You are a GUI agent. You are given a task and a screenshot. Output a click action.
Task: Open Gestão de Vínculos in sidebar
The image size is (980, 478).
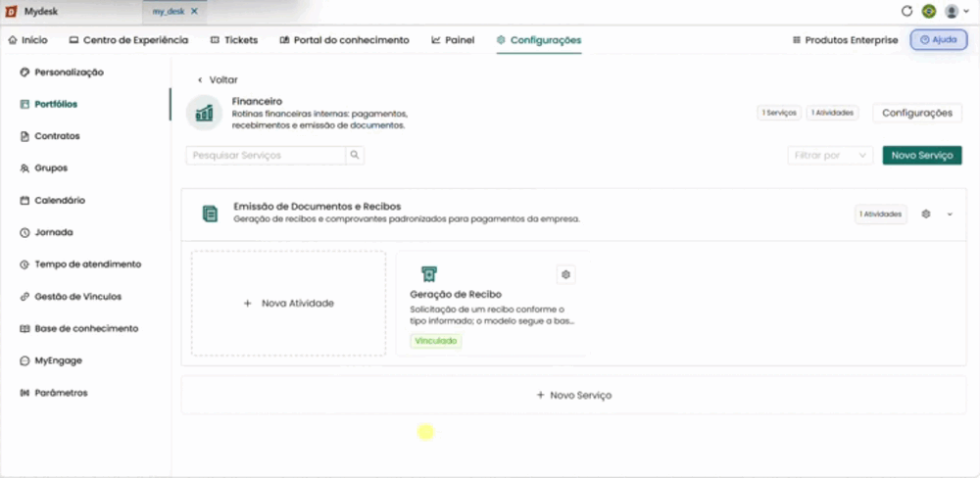pyautogui.click(x=71, y=297)
